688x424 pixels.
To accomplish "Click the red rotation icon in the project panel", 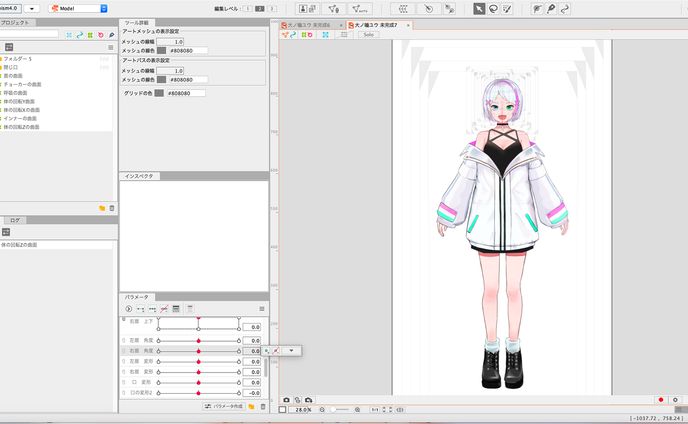I will coord(101,35).
